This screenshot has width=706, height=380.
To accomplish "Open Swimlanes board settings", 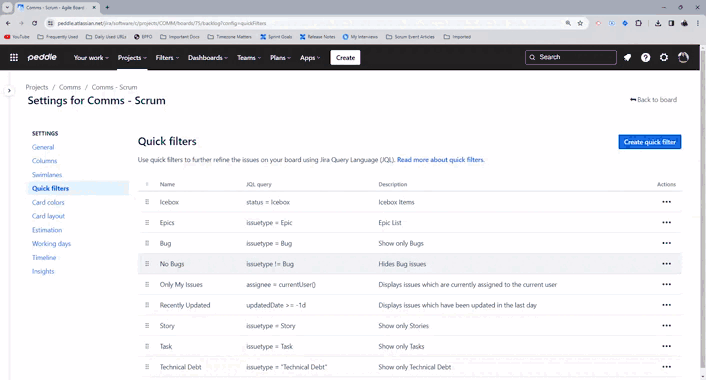I will tap(47, 175).
